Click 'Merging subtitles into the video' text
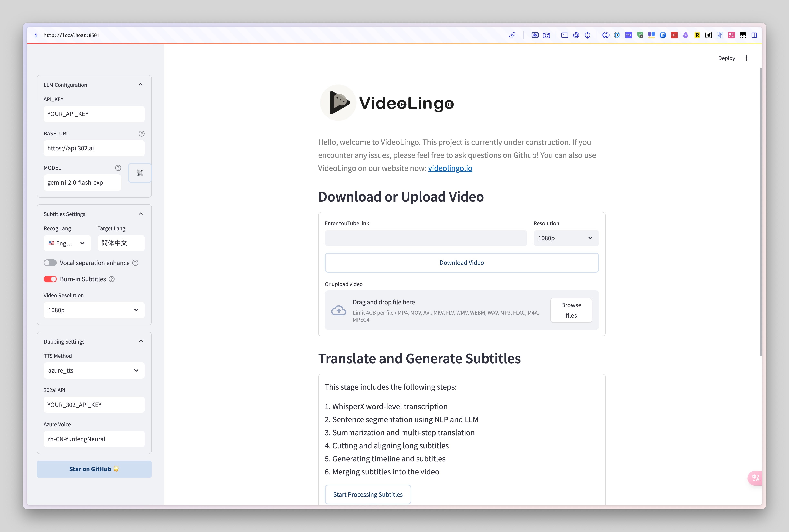789x532 pixels. coord(386,472)
